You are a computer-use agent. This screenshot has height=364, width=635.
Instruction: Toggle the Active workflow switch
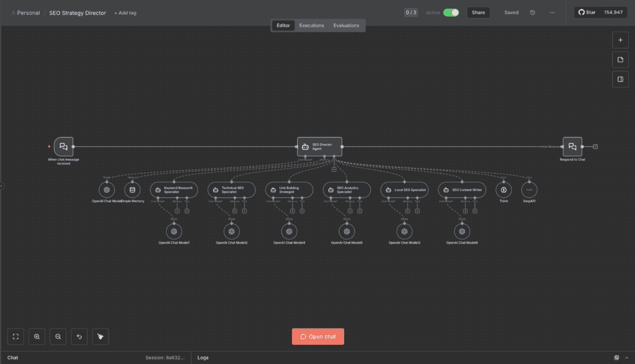pyautogui.click(x=451, y=12)
